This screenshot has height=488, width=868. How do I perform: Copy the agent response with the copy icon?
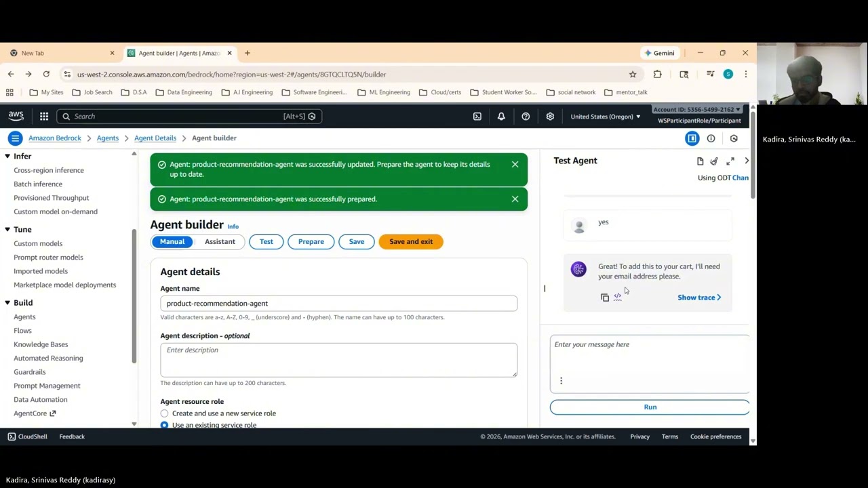(605, 298)
